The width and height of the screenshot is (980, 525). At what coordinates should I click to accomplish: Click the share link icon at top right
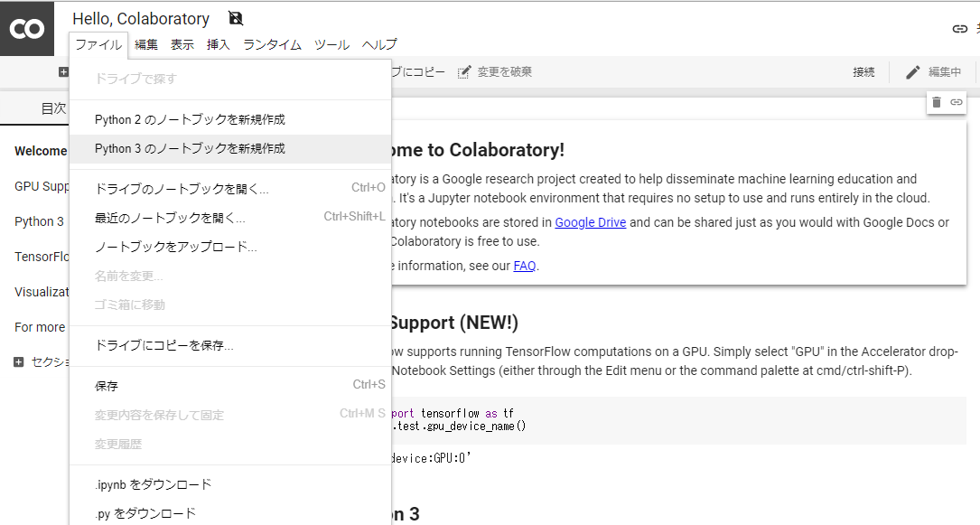point(959,29)
